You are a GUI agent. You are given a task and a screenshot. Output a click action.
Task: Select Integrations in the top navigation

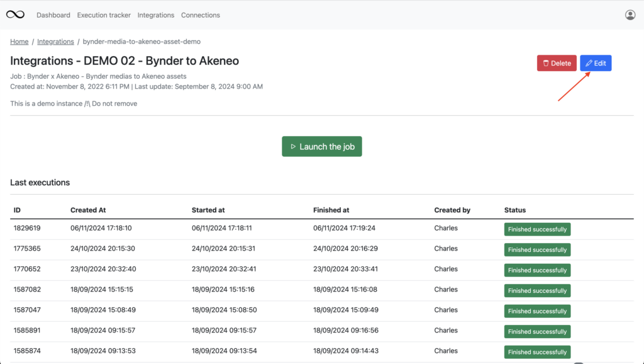(155, 15)
